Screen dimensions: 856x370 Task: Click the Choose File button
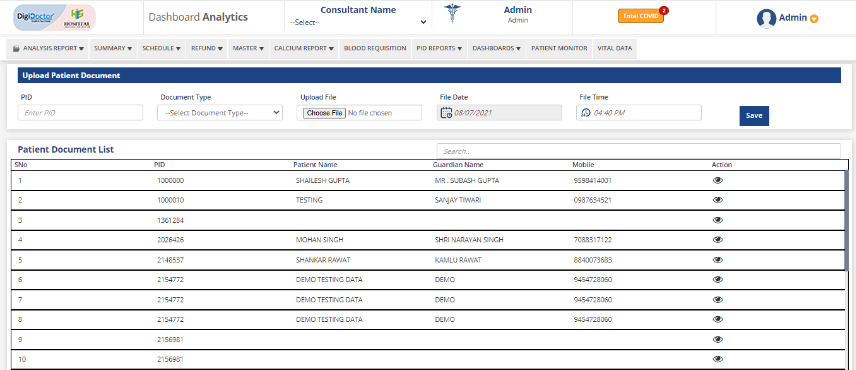point(324,113)
